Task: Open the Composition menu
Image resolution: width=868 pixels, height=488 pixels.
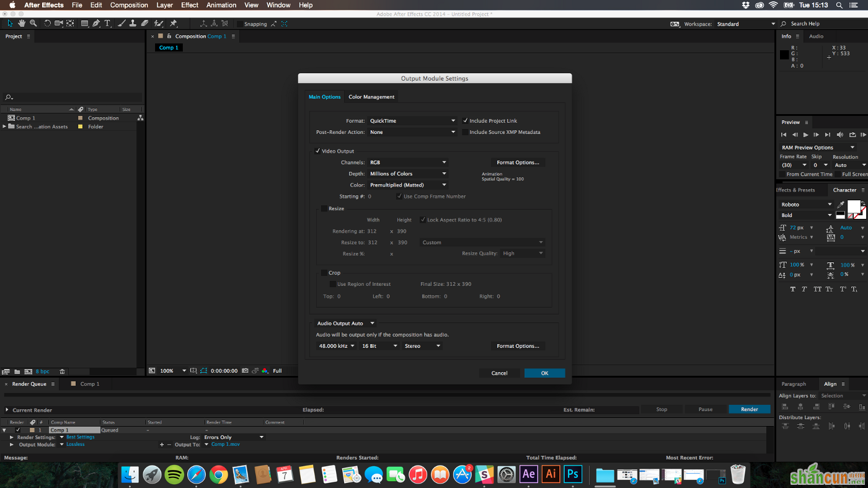Action: (129, 5)
